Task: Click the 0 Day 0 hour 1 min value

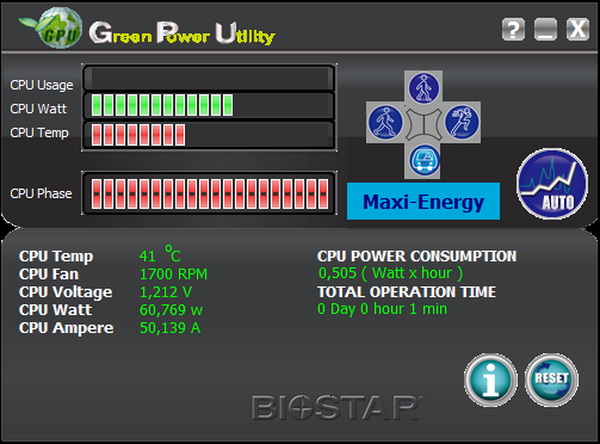Action: 382,309
